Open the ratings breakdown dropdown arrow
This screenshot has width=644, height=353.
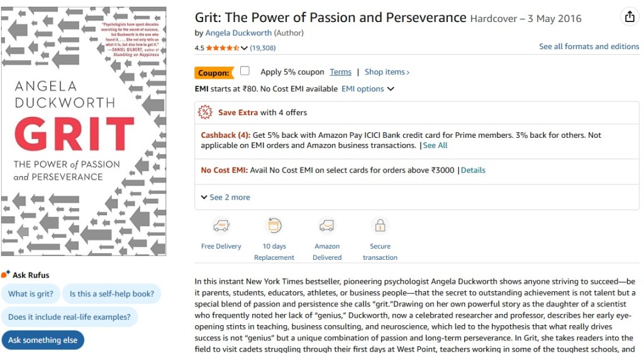pos(244,48)
